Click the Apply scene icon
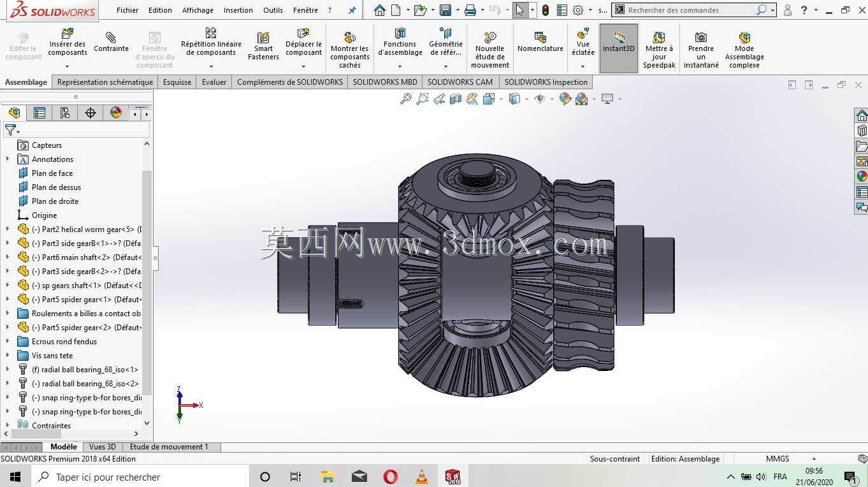This screenshot has height=487, width=868. coord(581,99)
